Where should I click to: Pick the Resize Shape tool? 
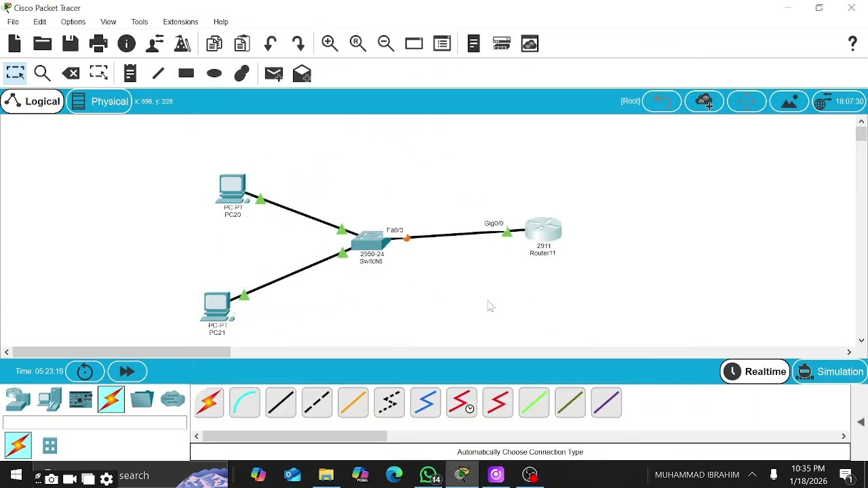(x=99, y=73)
